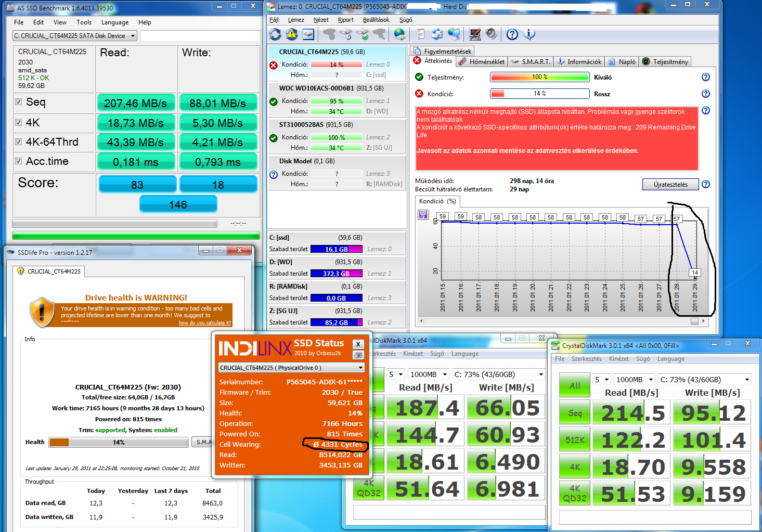762x532 pixels.
Task: Toggle the 4K checkbox in AS SSD
Action: (19, 122)
